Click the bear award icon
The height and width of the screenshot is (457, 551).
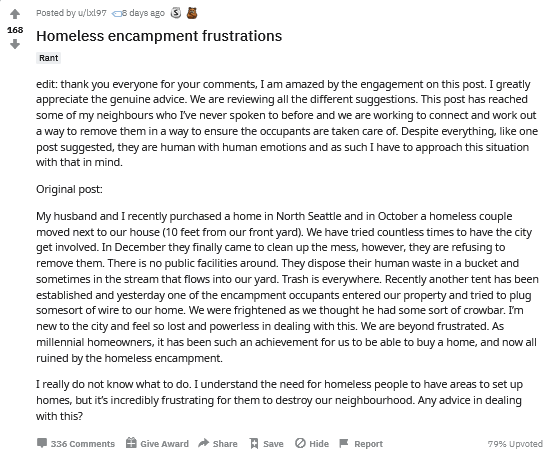192,13
